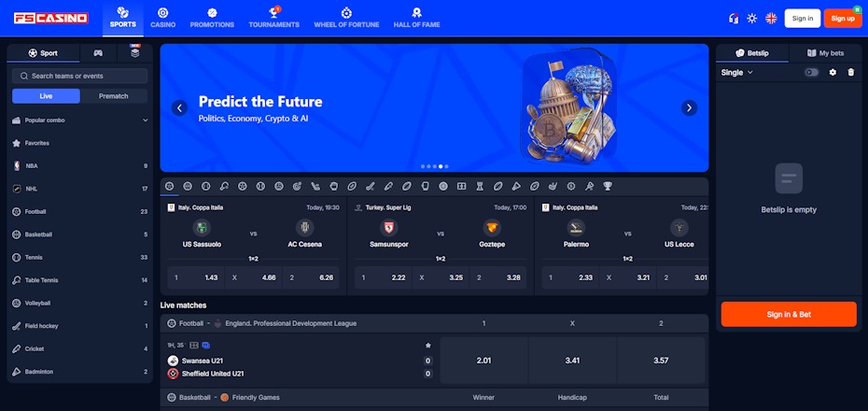Open the Tournaments tab
This screenshot has height=411, width=868.
(x=274, y=19)
